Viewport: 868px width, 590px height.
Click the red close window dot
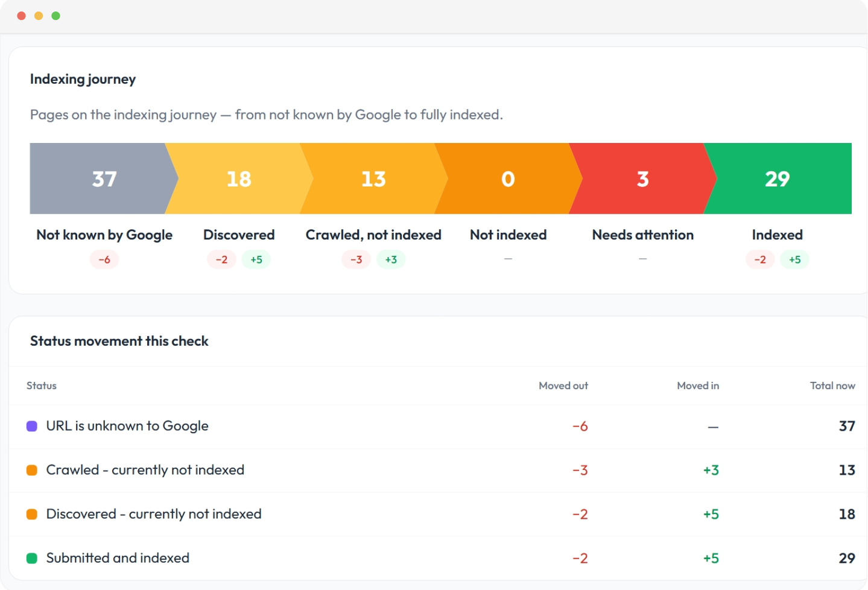click(22, 16)
